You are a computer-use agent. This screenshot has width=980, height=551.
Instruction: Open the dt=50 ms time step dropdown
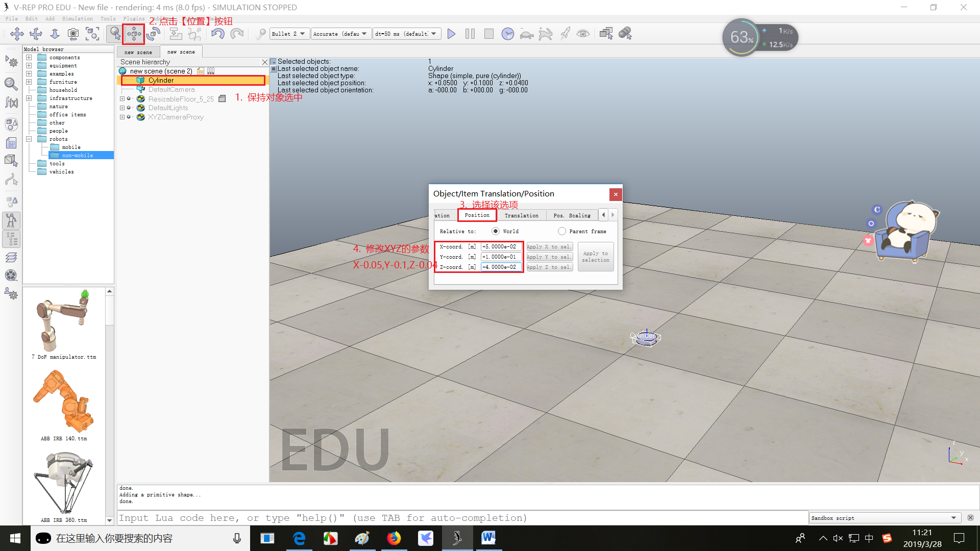406,34
